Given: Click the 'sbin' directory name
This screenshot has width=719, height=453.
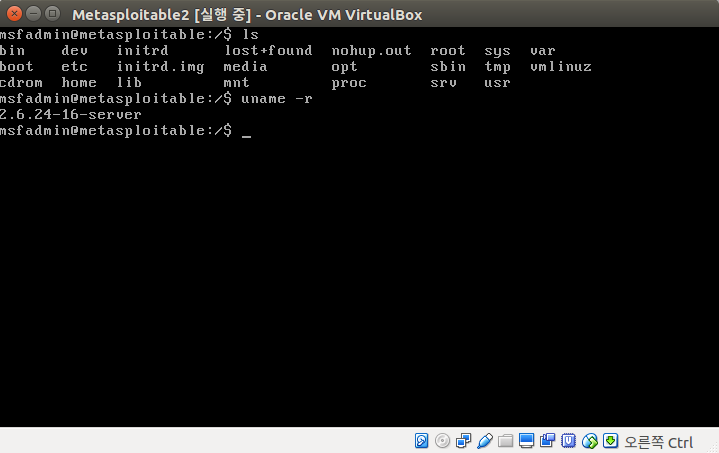Looking at the screenshot, I should [448, 66].
